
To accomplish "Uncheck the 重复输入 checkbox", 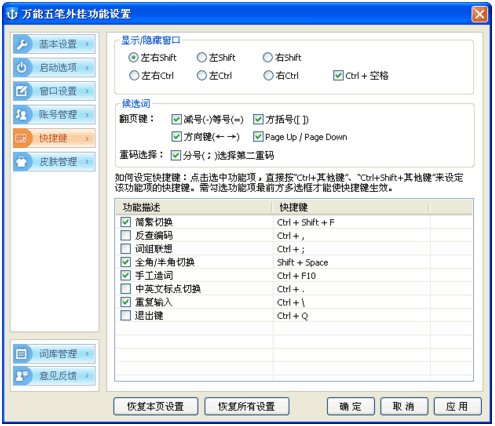I will [125, 302].
